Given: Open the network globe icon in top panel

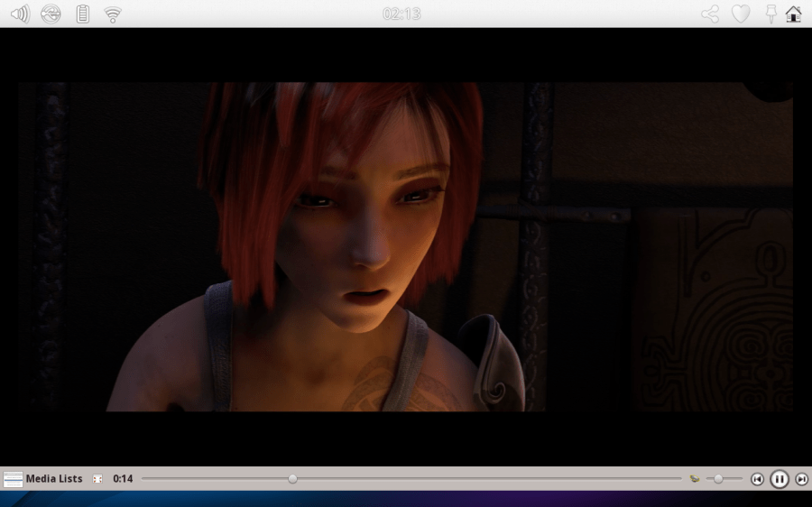Looking at the screenshot, I should [51, 14].
